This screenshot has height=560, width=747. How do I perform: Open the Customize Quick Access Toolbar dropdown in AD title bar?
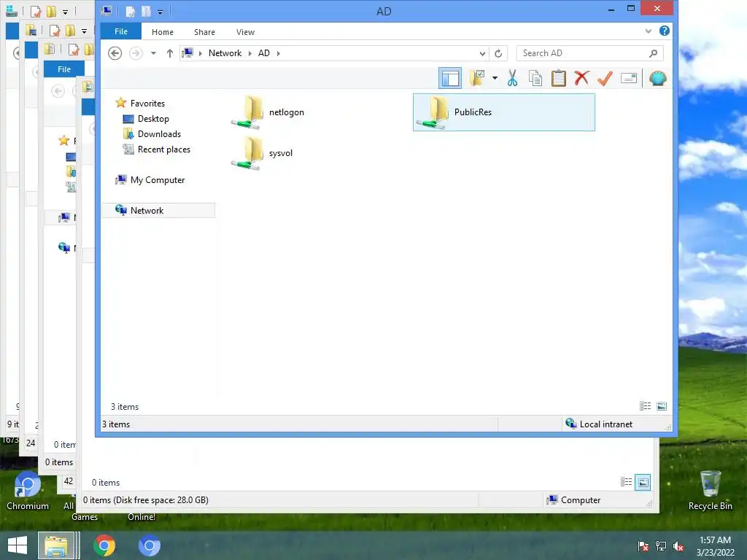[160, 12]
